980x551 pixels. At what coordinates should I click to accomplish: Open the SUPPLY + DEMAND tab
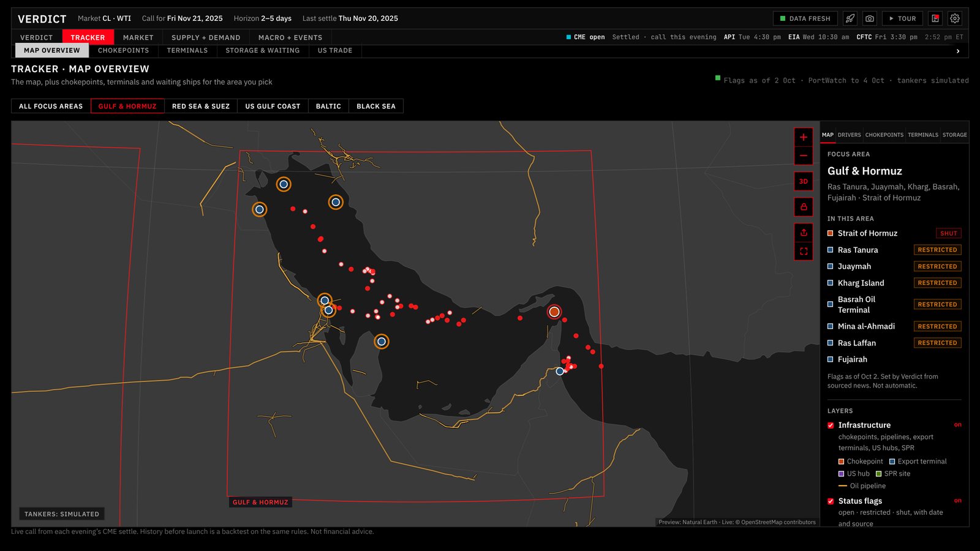206,37
